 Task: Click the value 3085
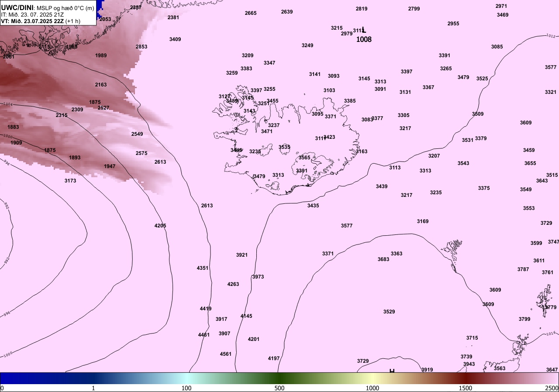point(497,47)
